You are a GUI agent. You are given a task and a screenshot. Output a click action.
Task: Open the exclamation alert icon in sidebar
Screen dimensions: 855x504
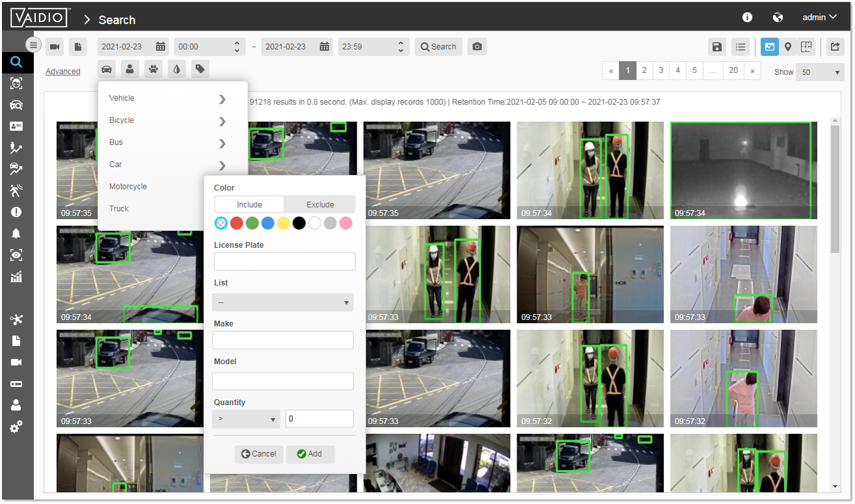tap(16, 212)
